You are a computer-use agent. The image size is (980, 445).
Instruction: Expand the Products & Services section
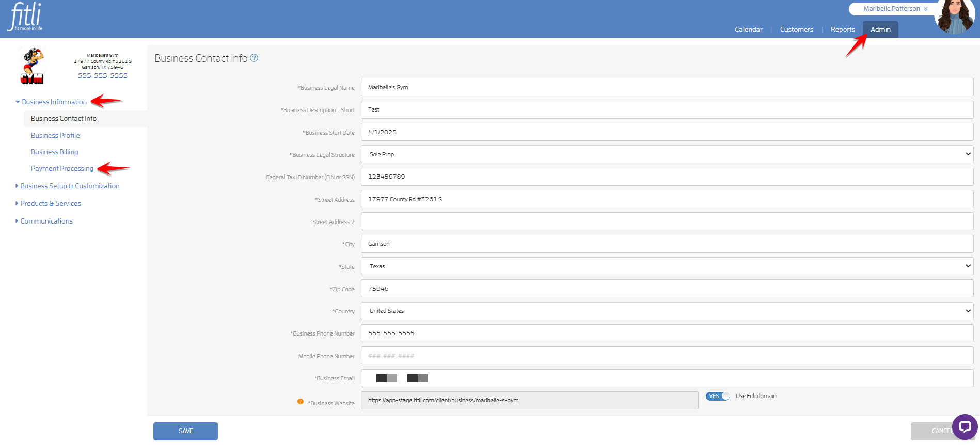[48, 203]
